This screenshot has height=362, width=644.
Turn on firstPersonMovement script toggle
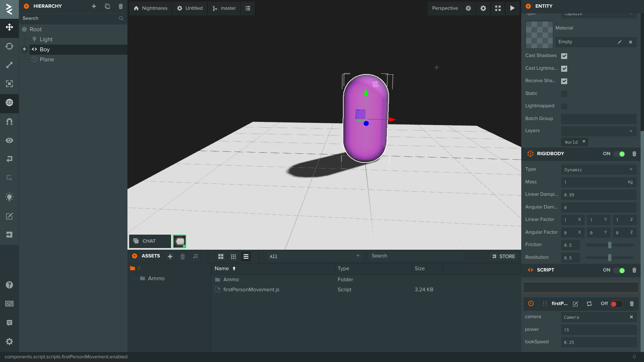tap(616, 304)
